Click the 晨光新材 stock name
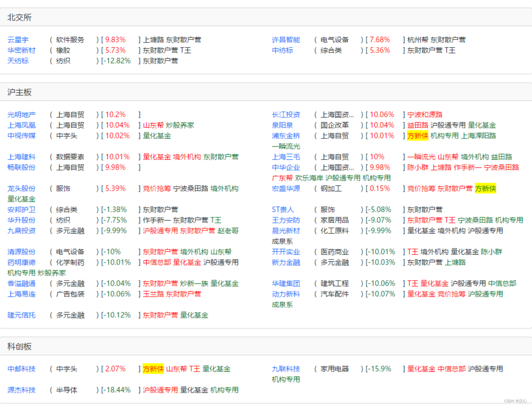The image size is (532, 406). point(286,231)
